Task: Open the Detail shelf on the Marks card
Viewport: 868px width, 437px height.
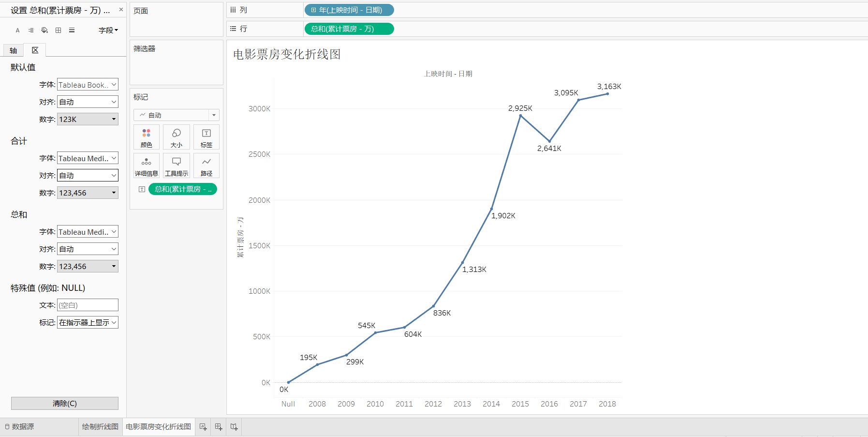Action: pos(147,166)
